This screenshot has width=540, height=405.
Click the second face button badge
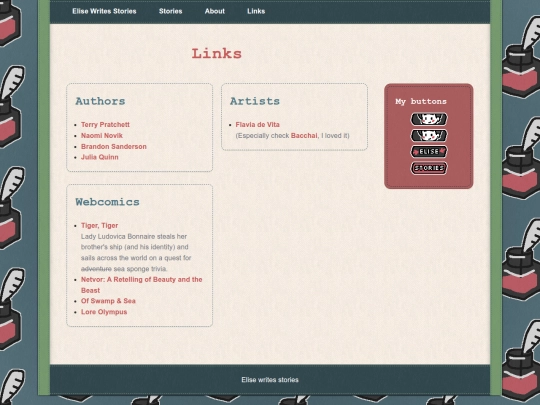coord(429,135)
